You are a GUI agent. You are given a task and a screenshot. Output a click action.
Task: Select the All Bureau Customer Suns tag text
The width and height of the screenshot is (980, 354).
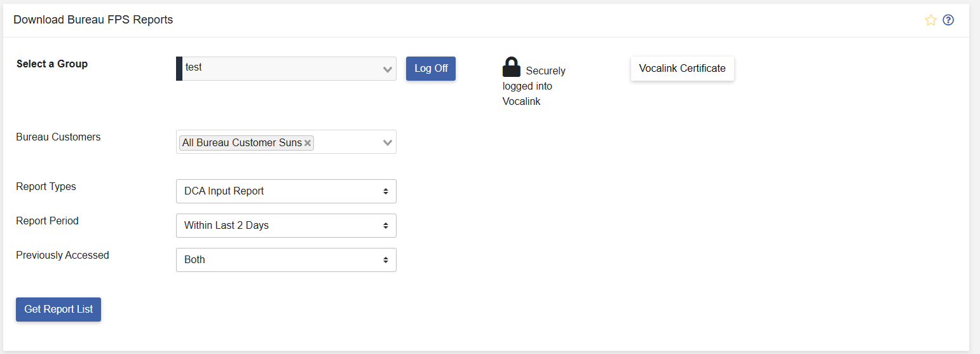pyautogui.click(x=242, y=143)
